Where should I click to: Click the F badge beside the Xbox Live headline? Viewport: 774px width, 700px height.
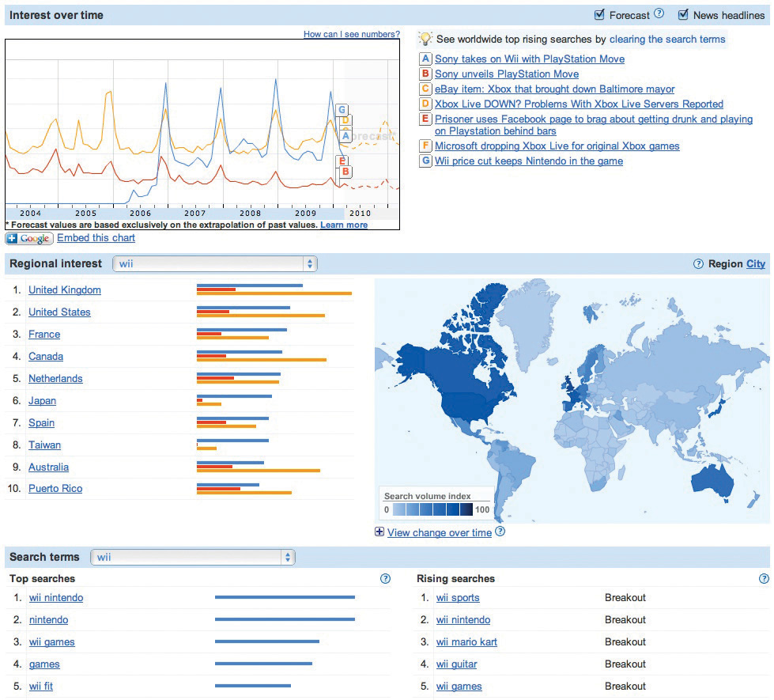tap(425, 146)
